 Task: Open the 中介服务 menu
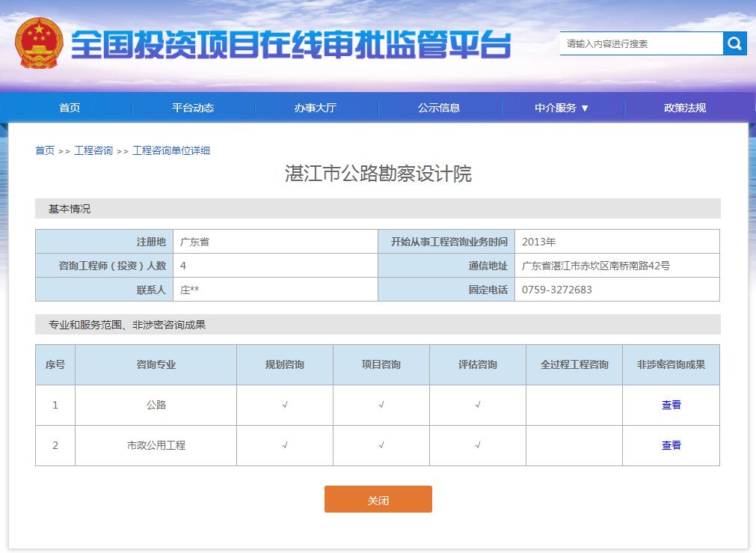556,107
